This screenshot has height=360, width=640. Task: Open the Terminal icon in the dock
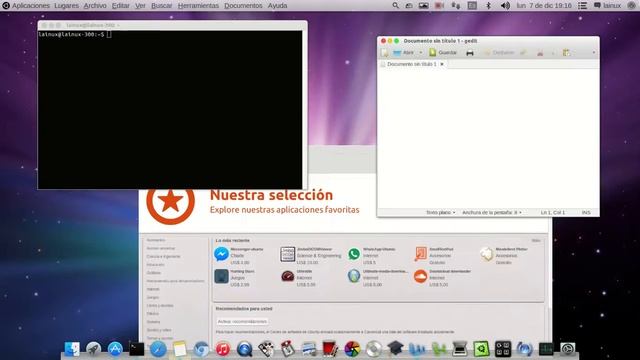click(x=136, y=349)
